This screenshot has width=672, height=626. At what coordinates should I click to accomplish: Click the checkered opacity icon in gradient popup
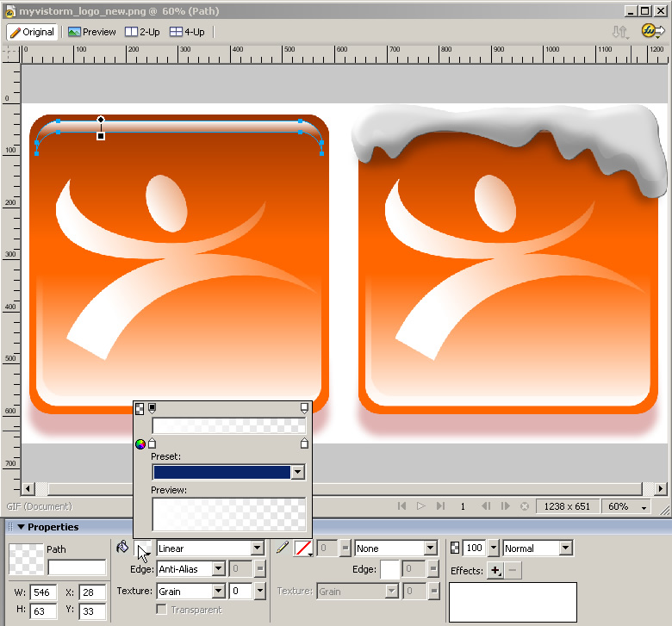[x=140, y=408]
